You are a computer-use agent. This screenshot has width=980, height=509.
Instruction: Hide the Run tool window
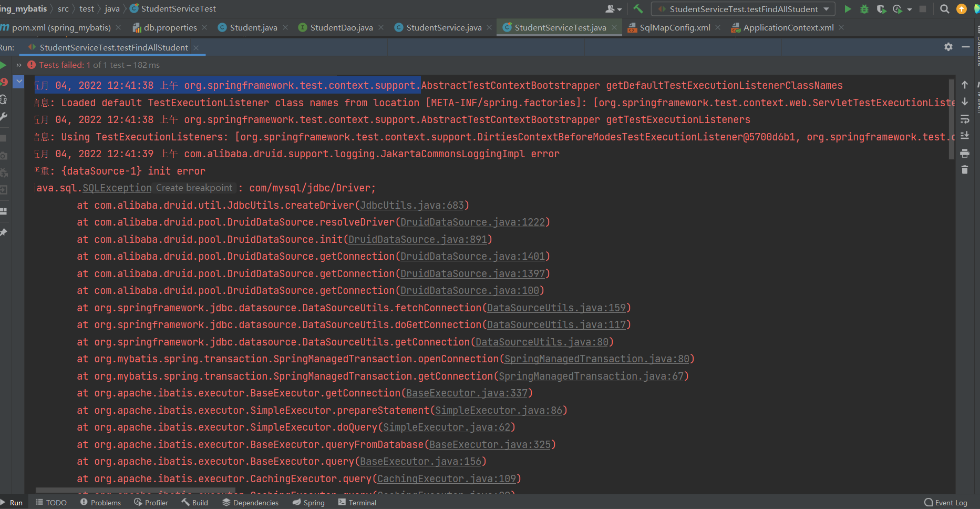pos(966,47)
